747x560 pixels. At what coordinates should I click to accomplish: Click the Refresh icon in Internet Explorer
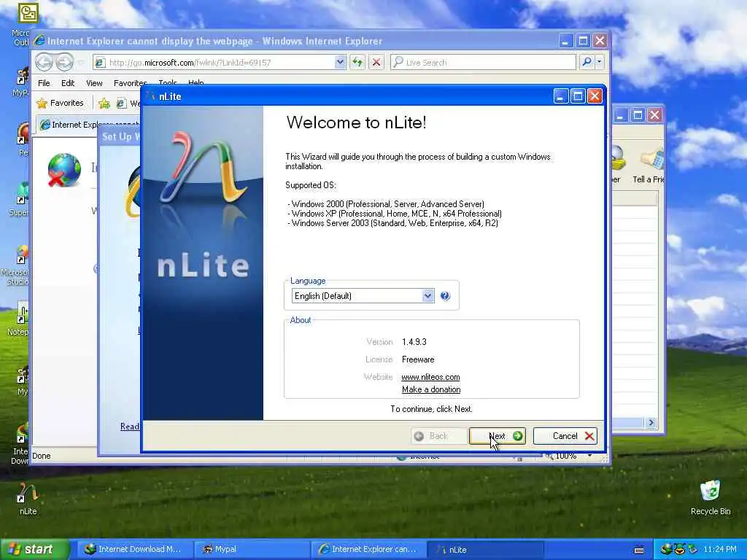357,62
